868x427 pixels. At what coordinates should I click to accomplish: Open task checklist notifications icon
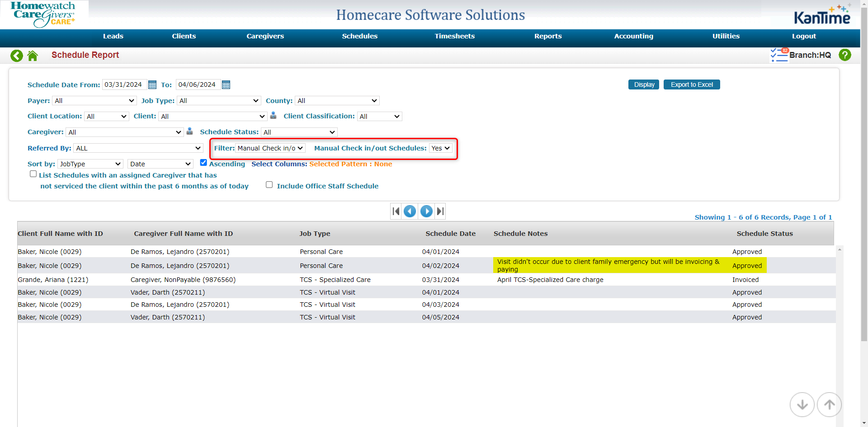[x=779, y=55]
